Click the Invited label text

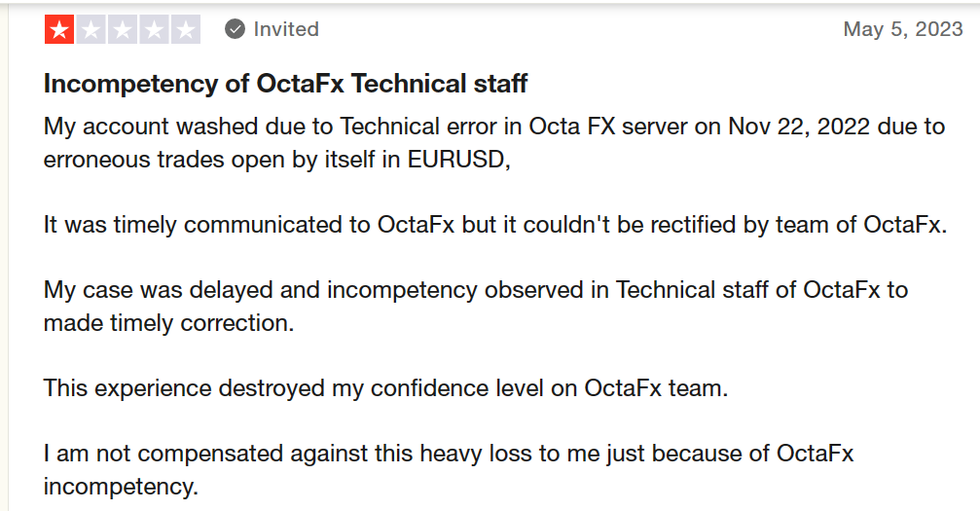286,29
